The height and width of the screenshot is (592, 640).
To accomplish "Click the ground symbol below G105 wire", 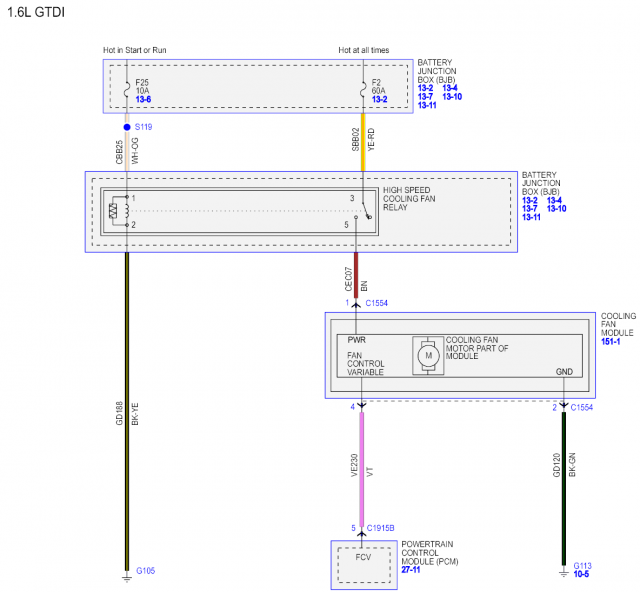I will tap(127, 578).
